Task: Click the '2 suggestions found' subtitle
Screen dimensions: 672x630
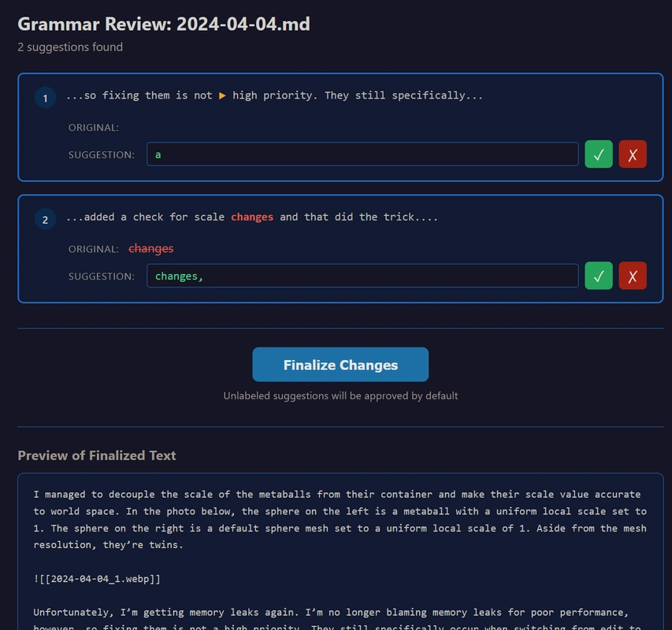Action: tap(70, 47)
